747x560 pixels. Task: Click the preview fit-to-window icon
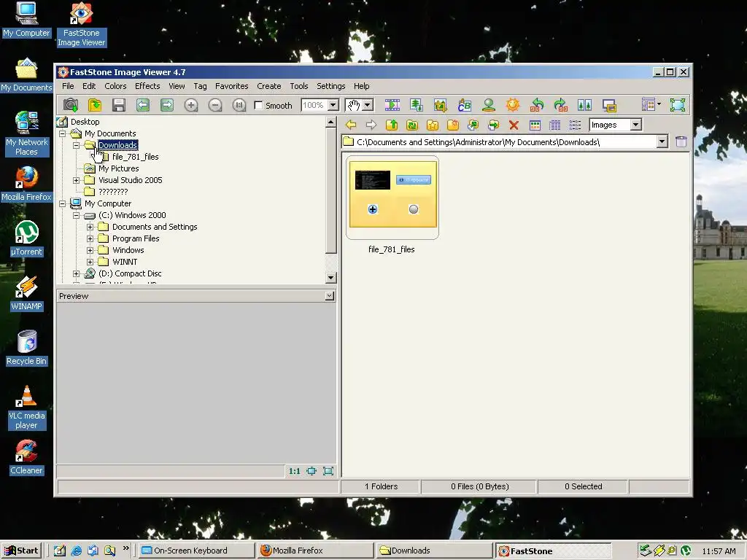tap(311, 471)
